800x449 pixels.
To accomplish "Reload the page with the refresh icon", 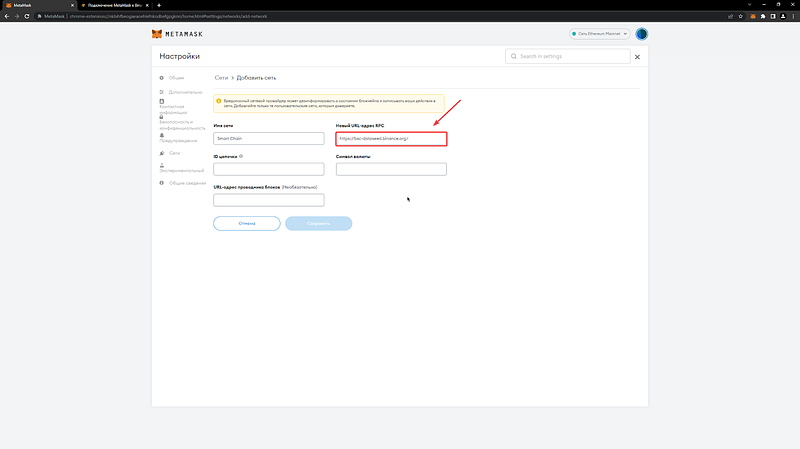I will [27, 16].
